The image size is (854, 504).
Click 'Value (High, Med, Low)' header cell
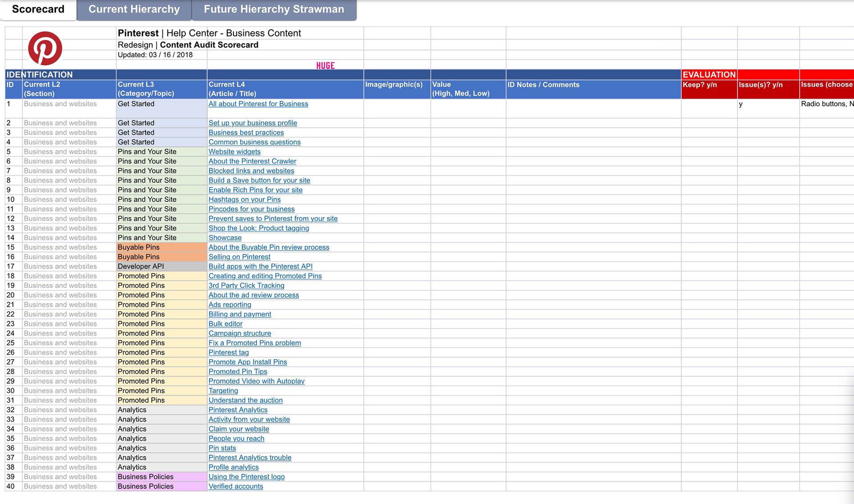click(x=468, y=89)
